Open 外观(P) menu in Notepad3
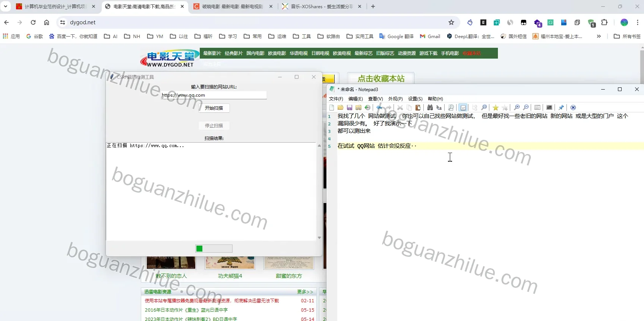The width and height of the screenshot is (644, 321). (x=395, y=99)
